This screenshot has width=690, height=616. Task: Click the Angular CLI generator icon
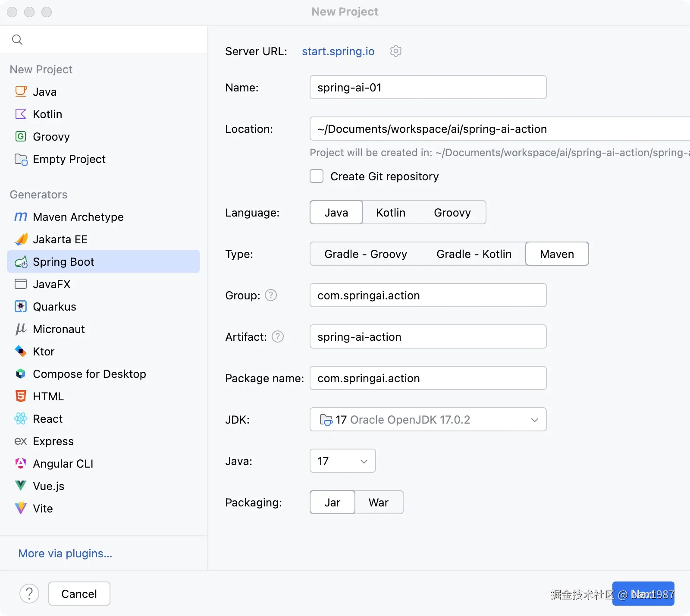pos(21,463)
